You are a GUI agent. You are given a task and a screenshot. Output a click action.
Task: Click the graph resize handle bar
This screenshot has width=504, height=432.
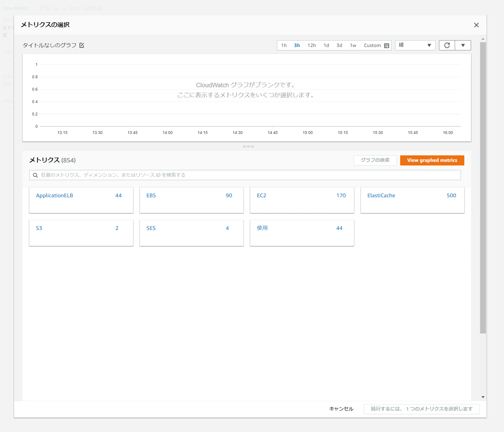pos(248,147)
